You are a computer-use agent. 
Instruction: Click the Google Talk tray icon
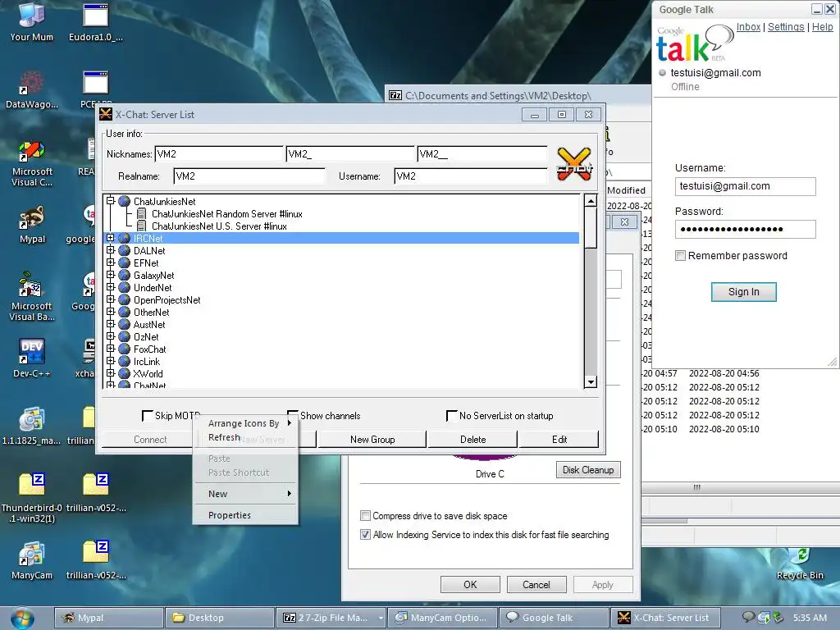[x=748, y=618]
